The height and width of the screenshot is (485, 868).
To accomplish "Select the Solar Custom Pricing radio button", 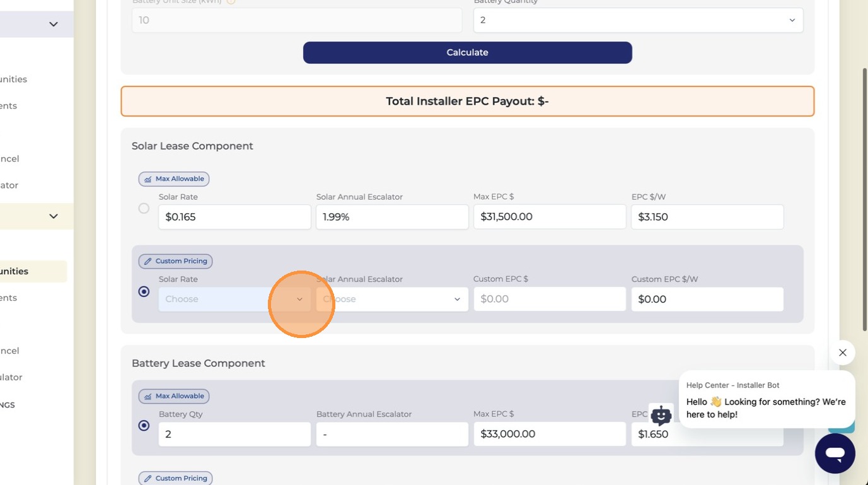I will tap(144, 291).
